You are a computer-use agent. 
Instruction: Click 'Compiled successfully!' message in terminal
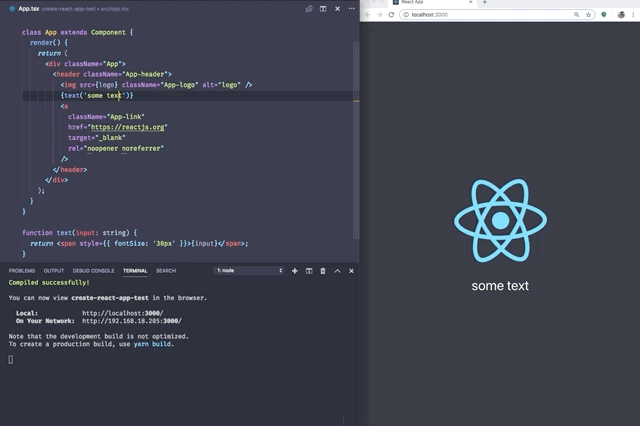[49, 282]
